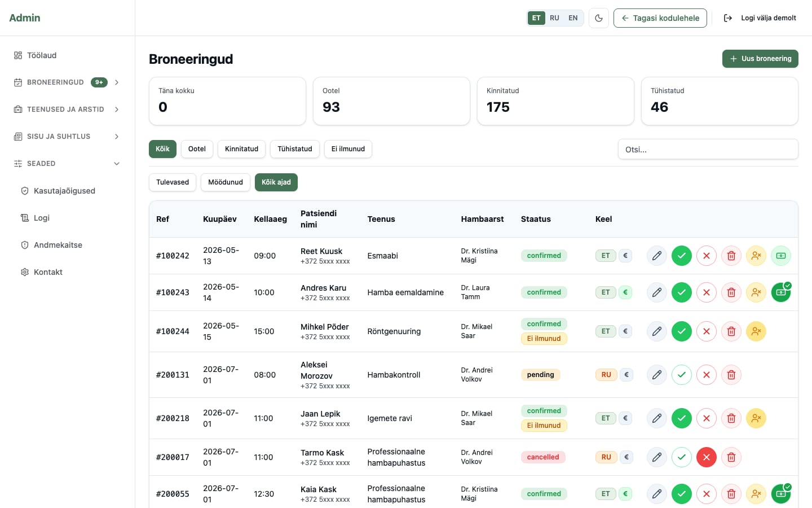Expand the Sisu ja suhtlus section
Screen dimensions: 812x508
coord(68,137)
